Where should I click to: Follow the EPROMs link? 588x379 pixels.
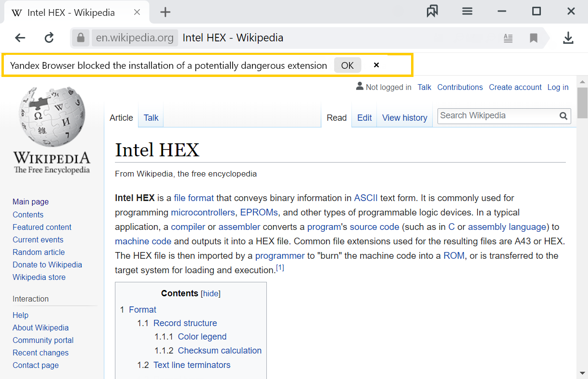click(259, 213)
